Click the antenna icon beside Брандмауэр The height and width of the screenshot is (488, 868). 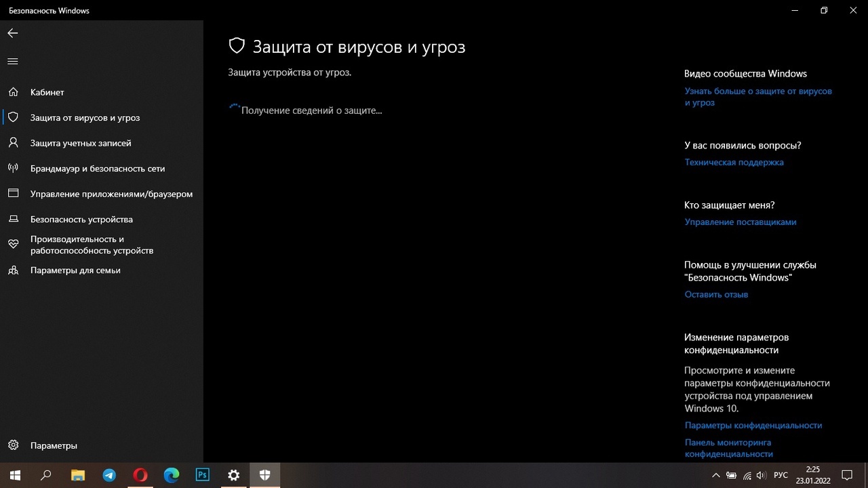click(13, 168)
